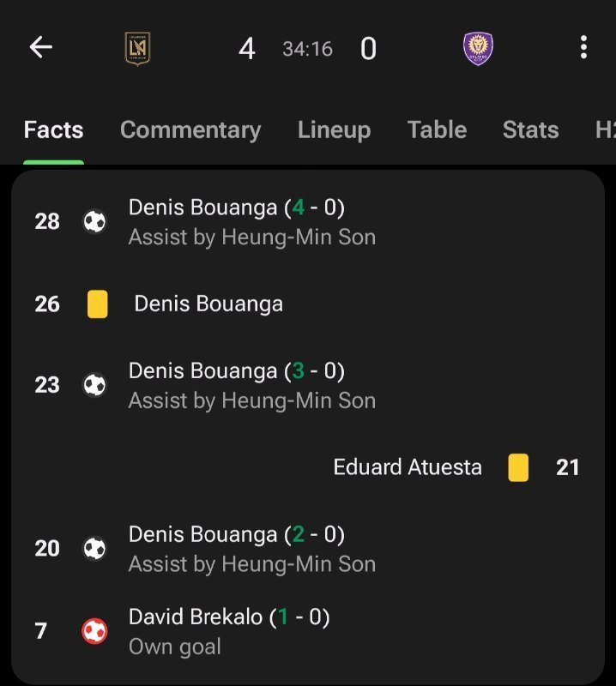Switch to the Lineup tab
Screen dimensions: 616x686
pos(334,130)
